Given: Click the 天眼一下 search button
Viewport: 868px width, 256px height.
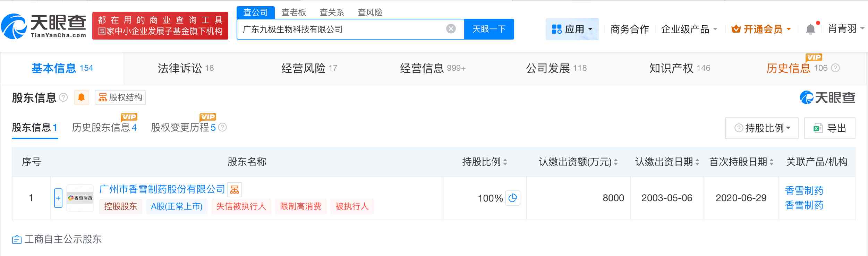Looking at the screenshot, I should [489, 29].
